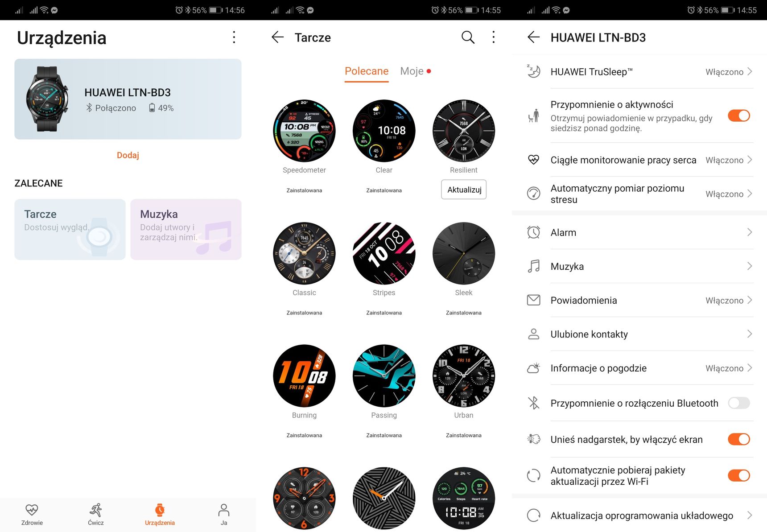Viewport: 767px width, 532px height.
Task: Open Ciągłe monitorowanie pracy serca chevron
Action: tap(749, 160)
